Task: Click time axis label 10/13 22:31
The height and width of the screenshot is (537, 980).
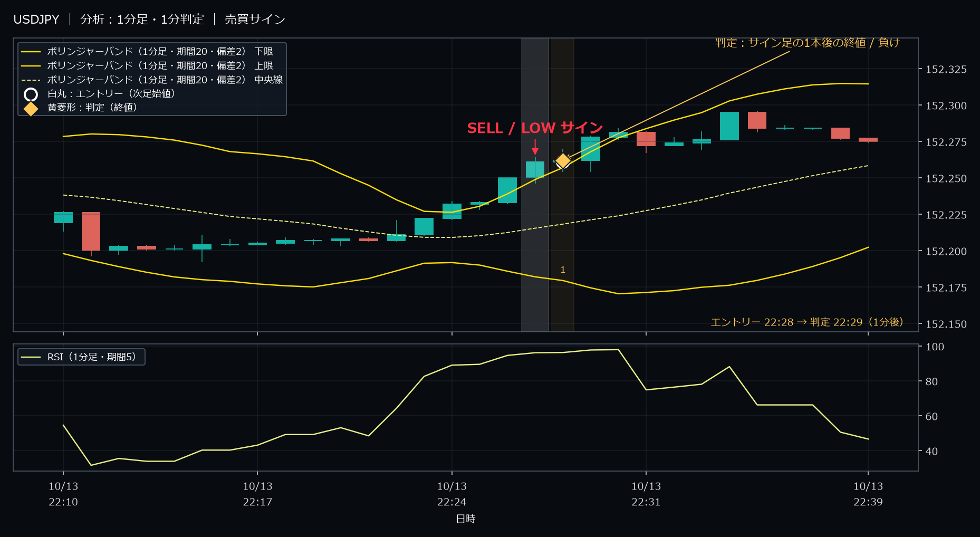Action: [646, 494]
